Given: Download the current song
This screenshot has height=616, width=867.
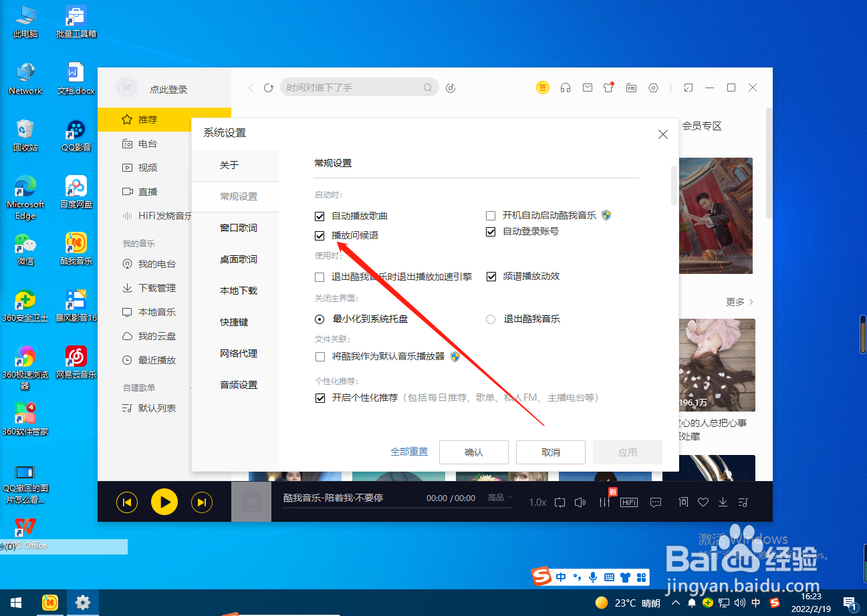Looking at the screenshot, I should tap(723, 502).
